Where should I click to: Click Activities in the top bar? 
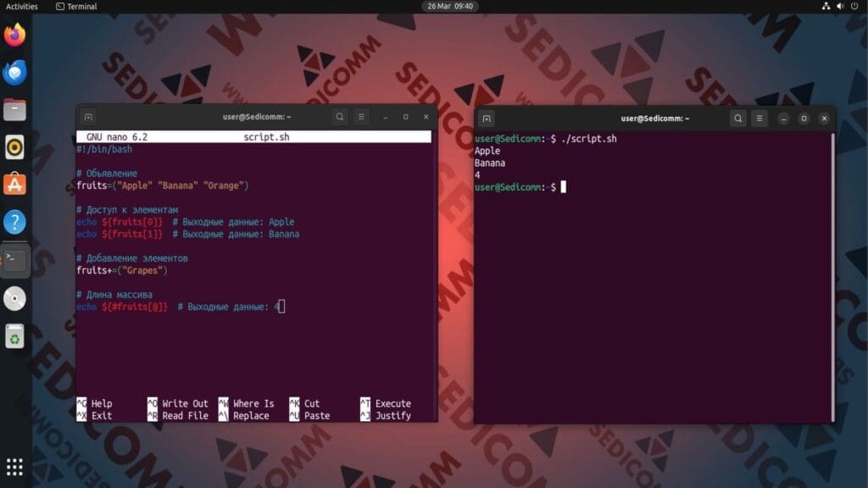click(x=22, y=6)
